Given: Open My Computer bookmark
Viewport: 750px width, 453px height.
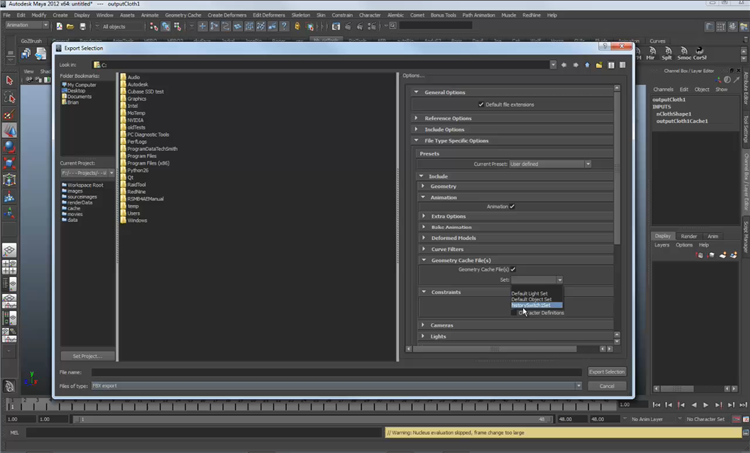Looking at the screenshot, I should pos(79,85).
